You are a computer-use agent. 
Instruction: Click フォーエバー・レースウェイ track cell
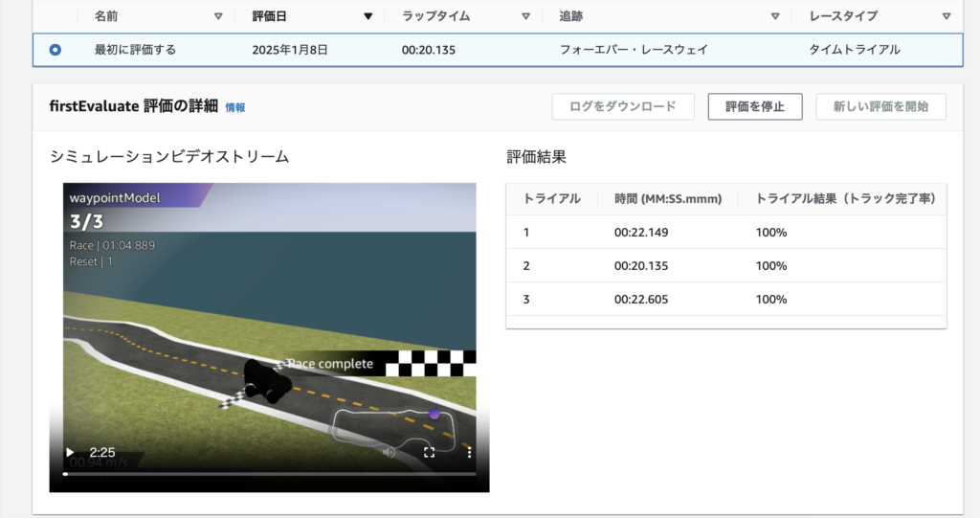pyautogui.click(x=634, y=50)
